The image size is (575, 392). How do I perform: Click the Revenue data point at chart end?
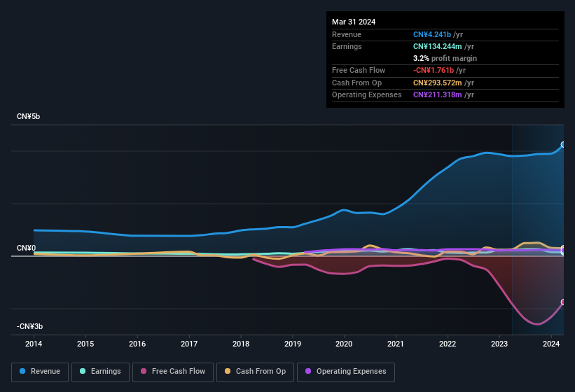coord(563,145)
